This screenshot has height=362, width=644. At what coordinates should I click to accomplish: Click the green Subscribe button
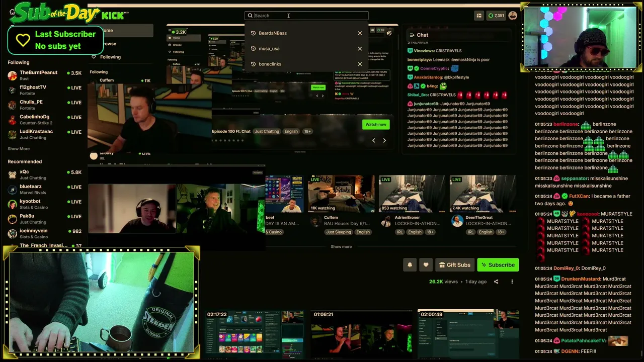498,265
